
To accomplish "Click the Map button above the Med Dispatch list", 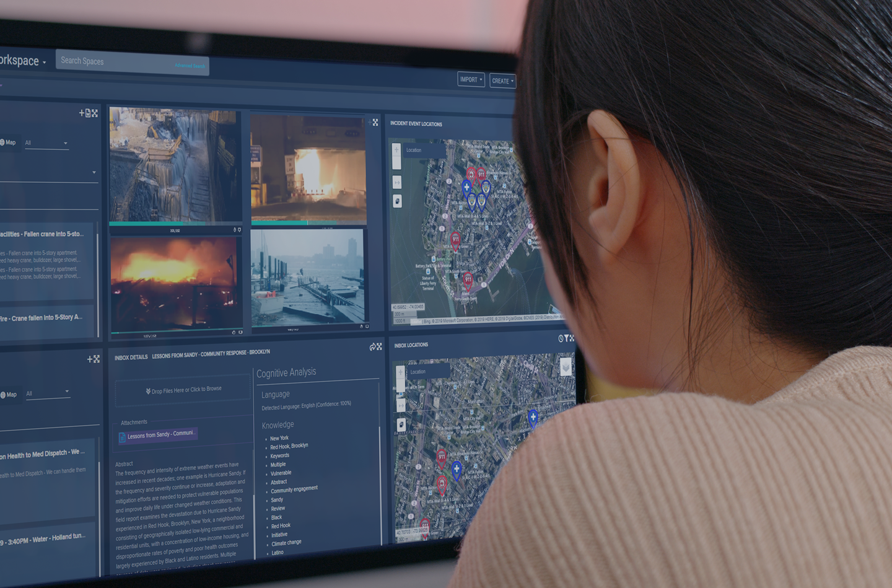I will pos(9,394).
